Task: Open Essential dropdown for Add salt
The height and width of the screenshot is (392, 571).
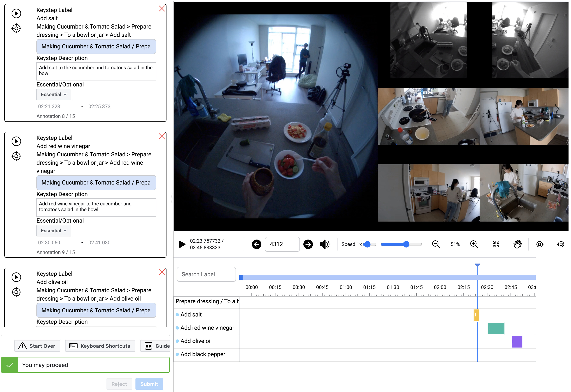Action: click(x=54, y=95)
